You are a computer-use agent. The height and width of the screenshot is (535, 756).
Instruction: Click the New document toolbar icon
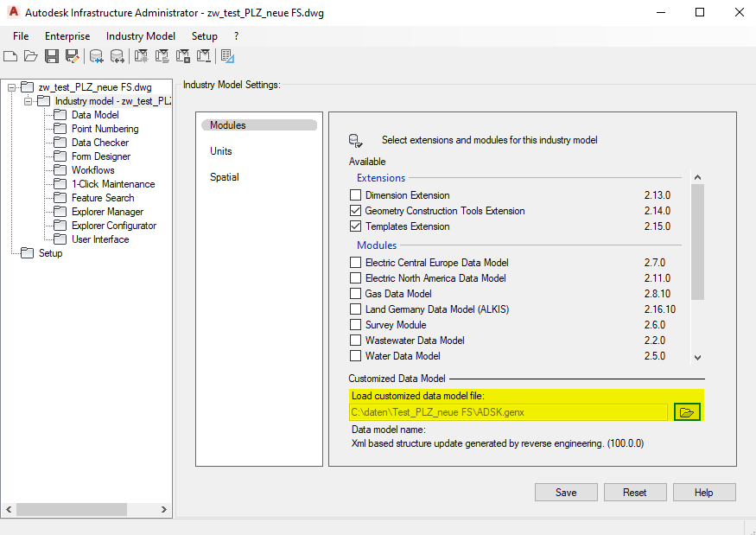tap(10, 56)
